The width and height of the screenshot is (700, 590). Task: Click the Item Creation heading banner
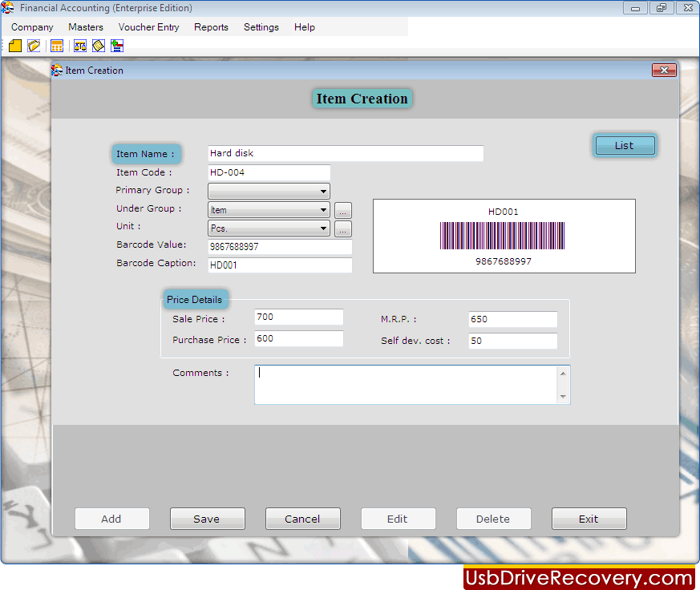point(362,99)
